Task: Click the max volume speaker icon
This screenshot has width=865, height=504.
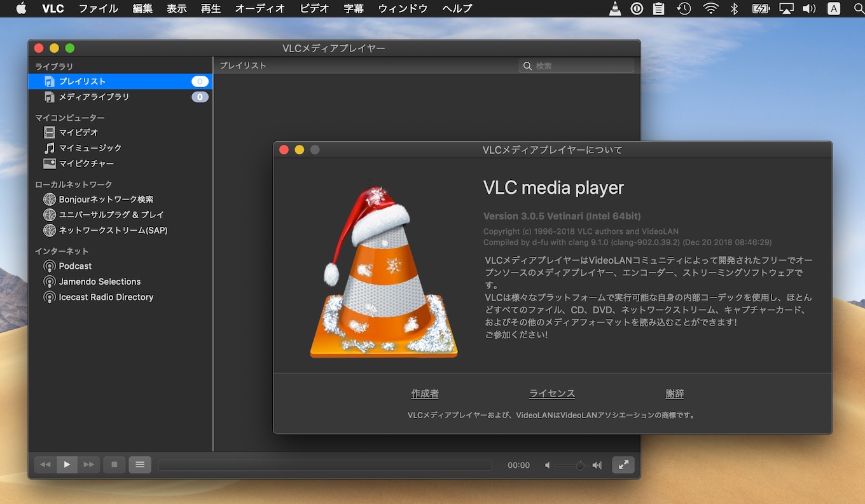Action: [x=597, y=465]
